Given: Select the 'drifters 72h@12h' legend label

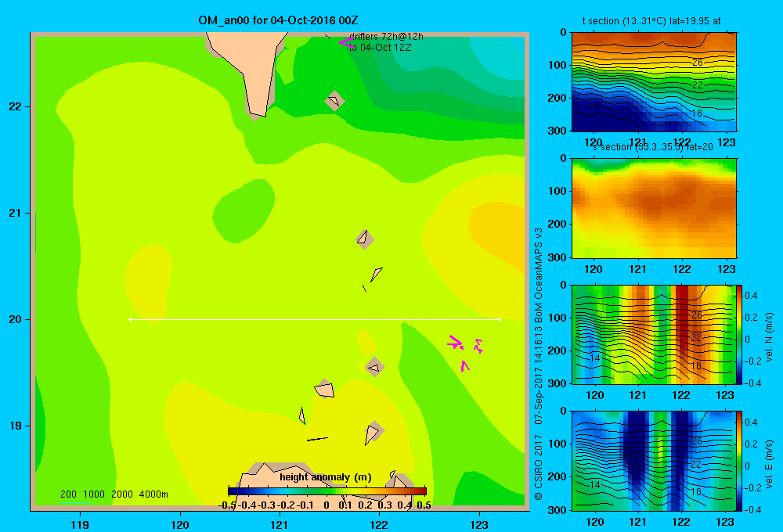Looking at the screenshot, I should pyautogui.click(x=386, y=37).
